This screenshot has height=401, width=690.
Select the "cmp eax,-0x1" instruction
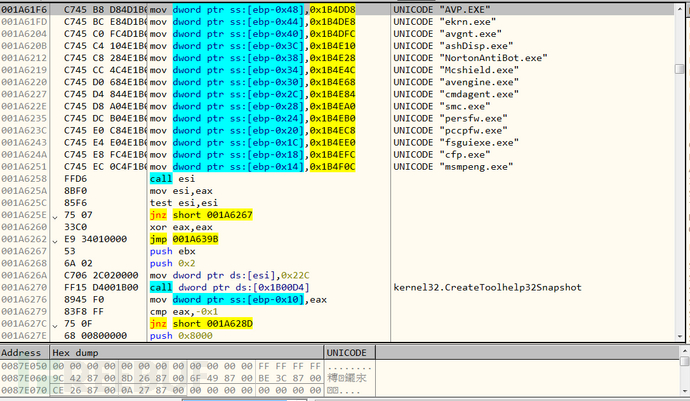tap(184, 312)
